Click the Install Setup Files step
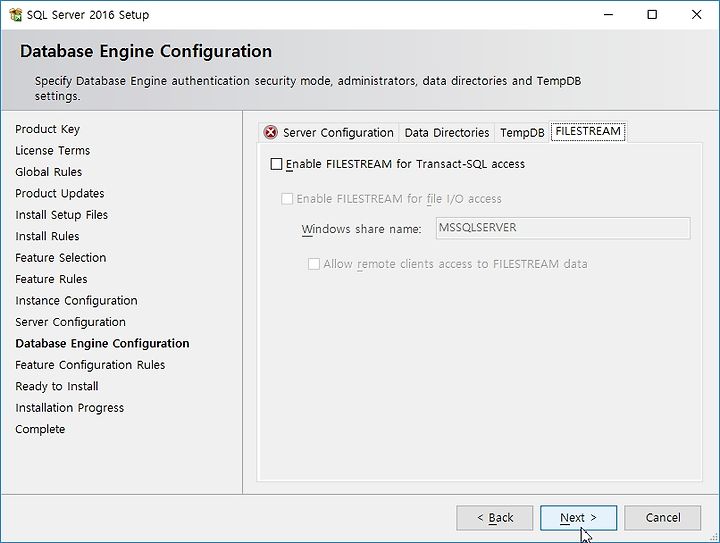 tap(62, 215)
